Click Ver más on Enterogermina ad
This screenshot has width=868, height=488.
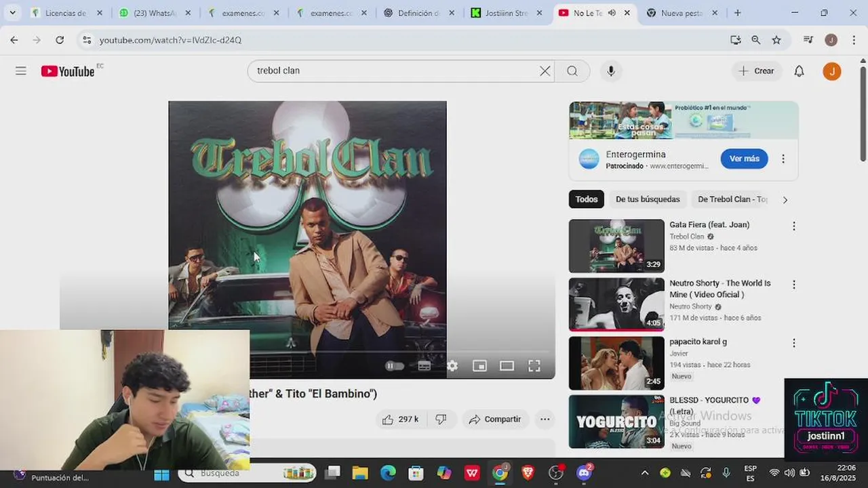[x=744, y=159]
